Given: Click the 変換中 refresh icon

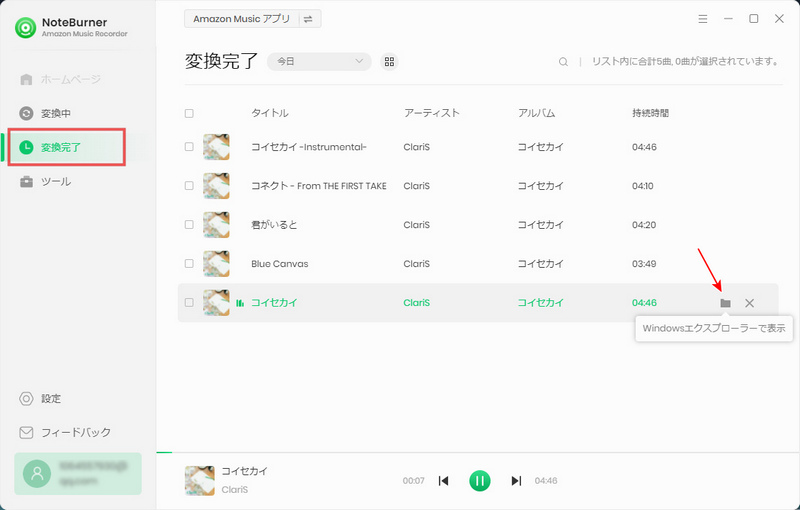Looking at the screenshot, I should [x=26, y=113].
